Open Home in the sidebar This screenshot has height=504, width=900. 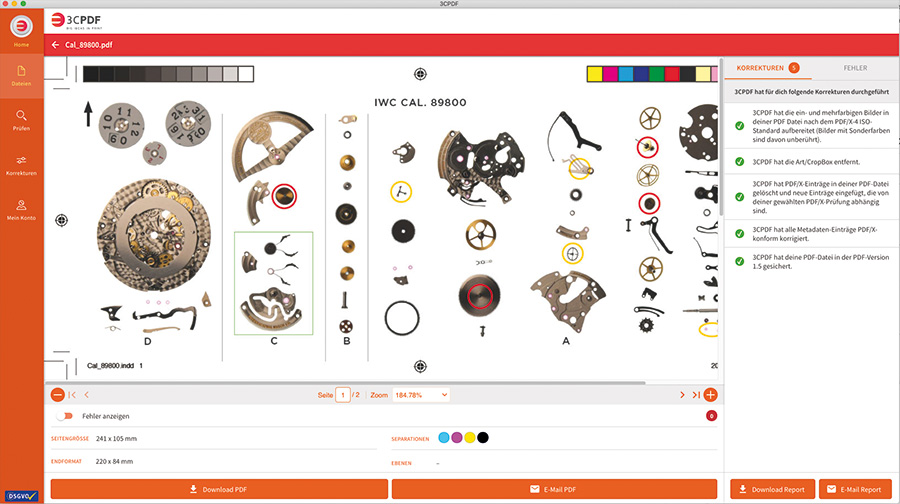21,31
